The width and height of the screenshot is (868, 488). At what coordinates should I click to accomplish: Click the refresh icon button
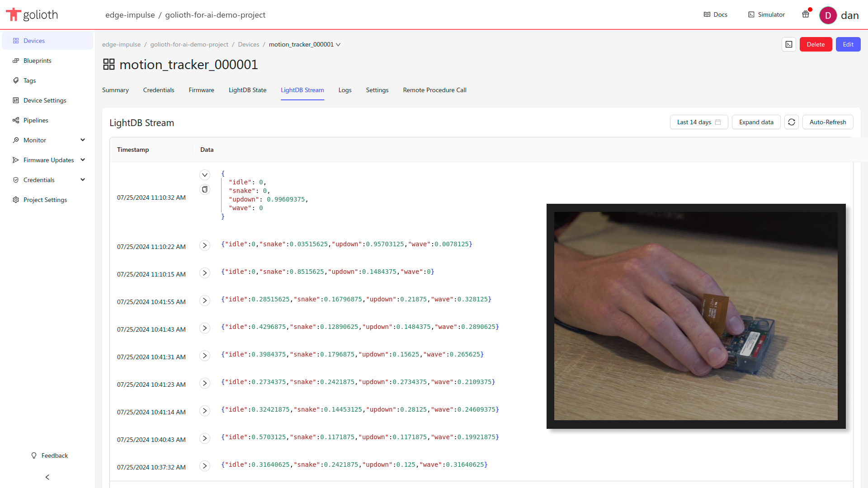(792, 122)
